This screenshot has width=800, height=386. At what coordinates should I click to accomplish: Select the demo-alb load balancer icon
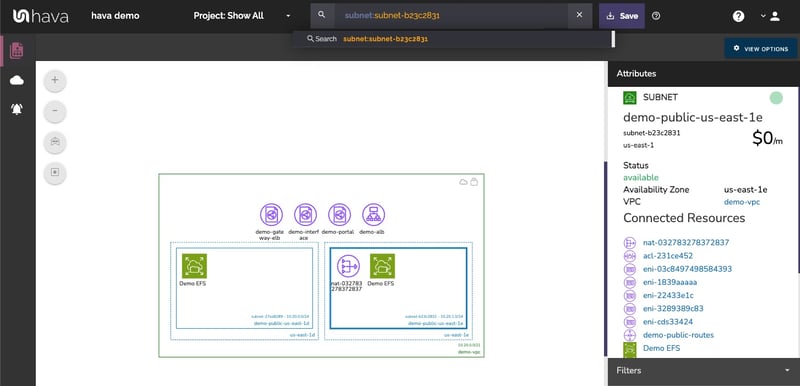[x=373, y=215]
